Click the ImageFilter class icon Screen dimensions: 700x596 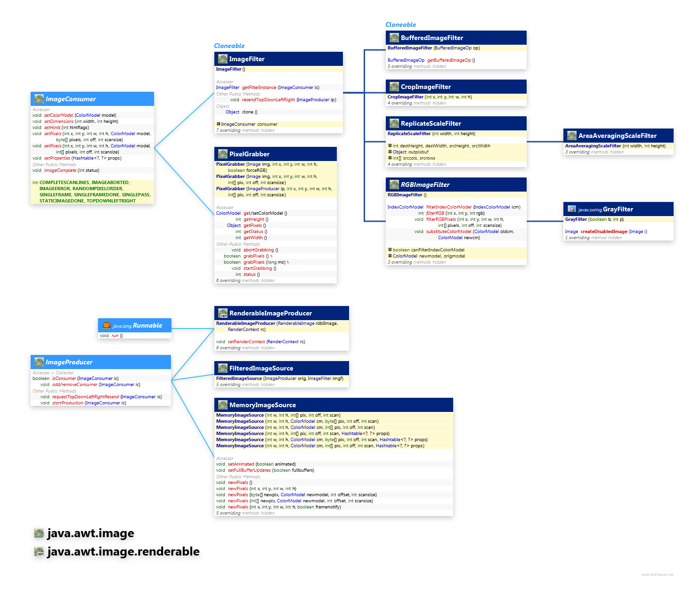click(x=223, y=59)
